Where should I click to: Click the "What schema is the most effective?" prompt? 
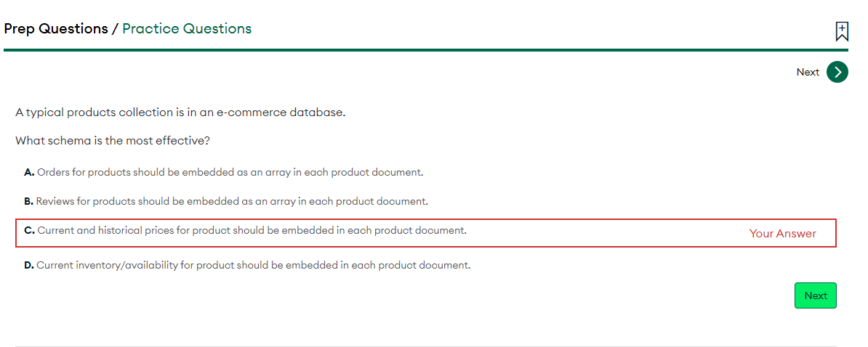click(113, 140)
